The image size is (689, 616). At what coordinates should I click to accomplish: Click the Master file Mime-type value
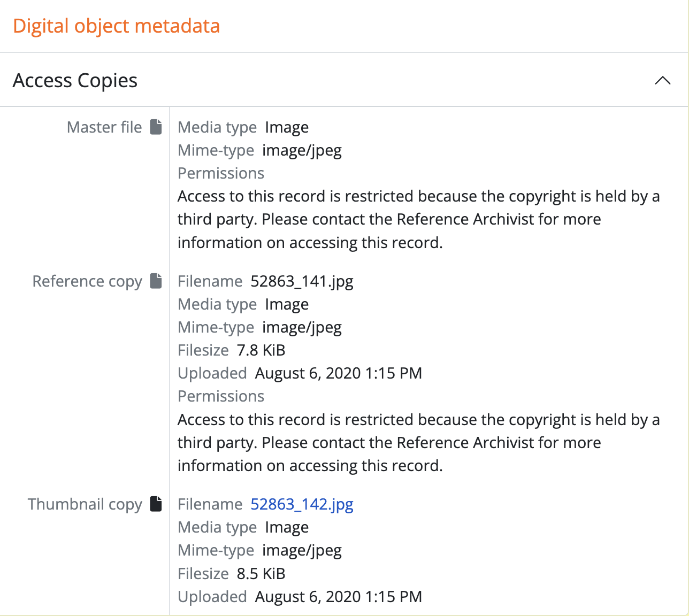click(x=302, y=150)
